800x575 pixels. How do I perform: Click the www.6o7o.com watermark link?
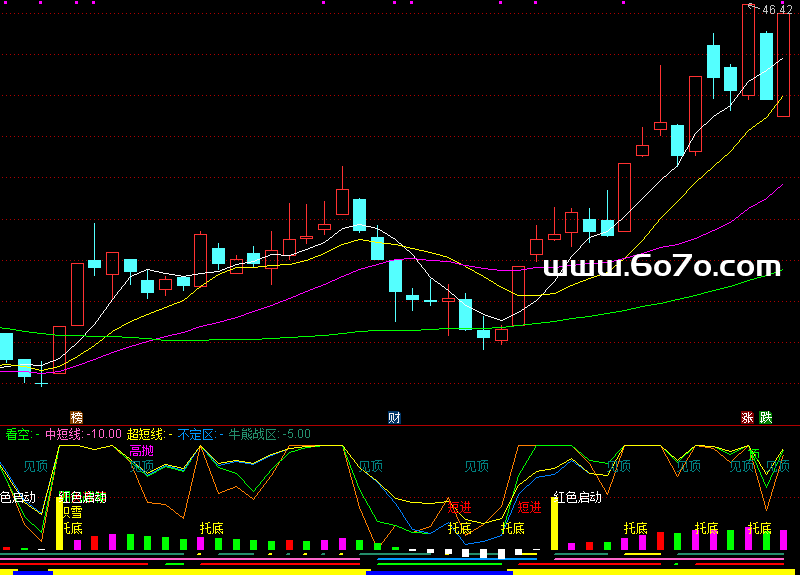tap(661, 267)
